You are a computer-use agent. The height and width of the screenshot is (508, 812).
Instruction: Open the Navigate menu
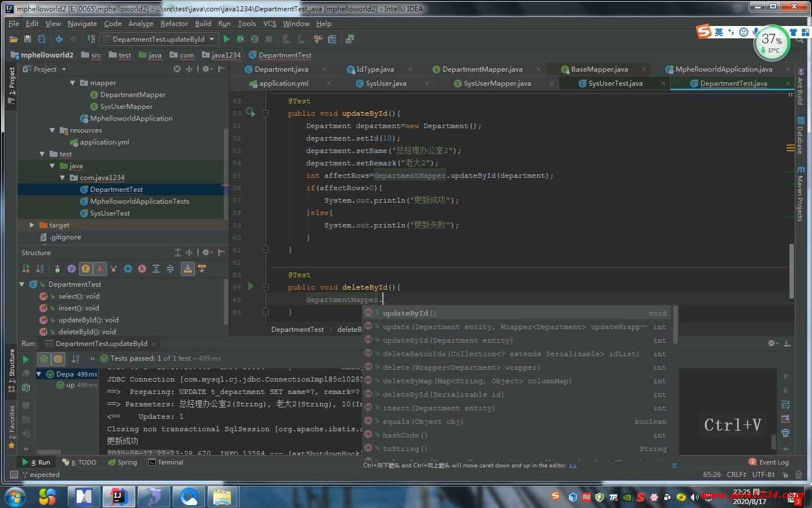click(x=82, y=24)
